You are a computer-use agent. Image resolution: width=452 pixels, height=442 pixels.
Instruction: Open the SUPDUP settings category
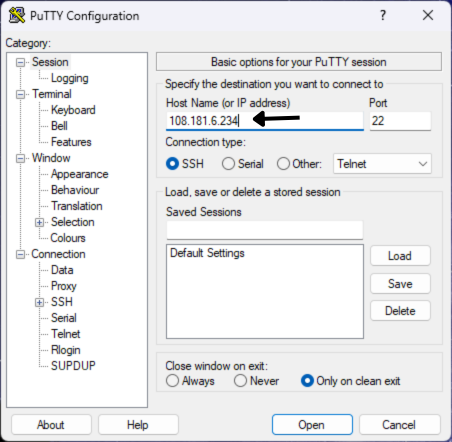pos(73,366)
